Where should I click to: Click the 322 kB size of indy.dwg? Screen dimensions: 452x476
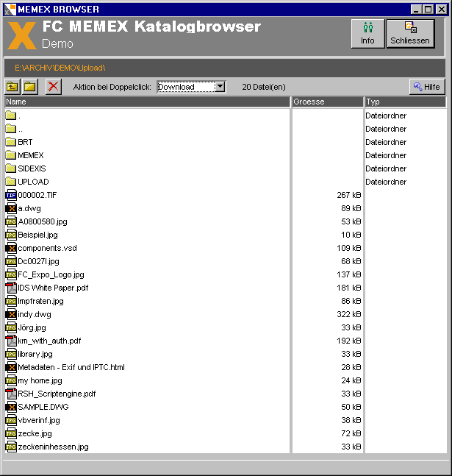point(349,314)
